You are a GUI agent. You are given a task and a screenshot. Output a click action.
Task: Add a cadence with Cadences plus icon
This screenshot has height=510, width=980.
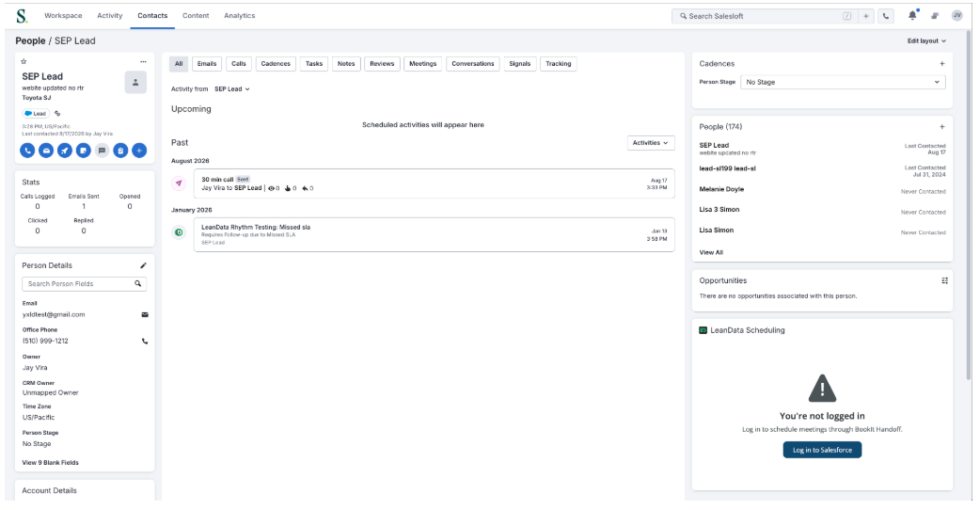(941, 64)
